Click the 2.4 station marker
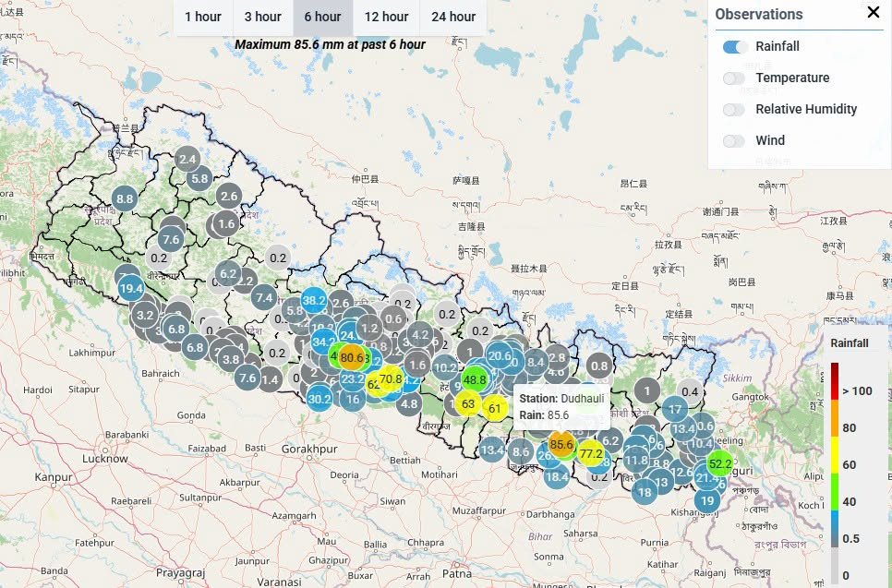892x588 pixels. [x=187, y=159]
